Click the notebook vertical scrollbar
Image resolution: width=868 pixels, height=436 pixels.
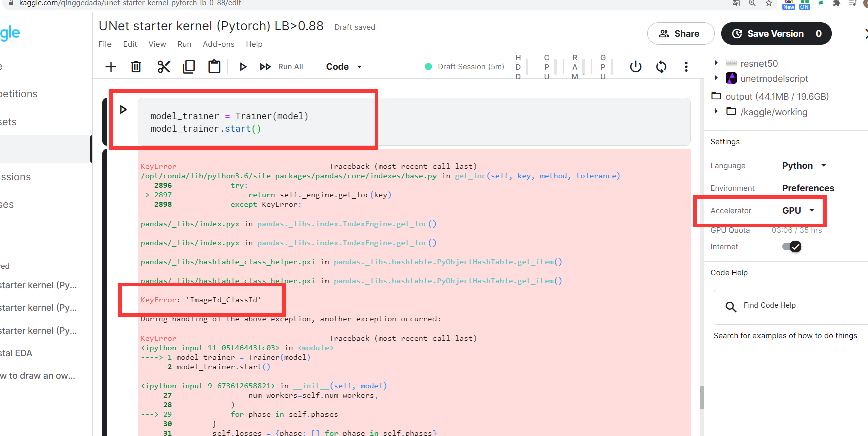tap(702, 397)
